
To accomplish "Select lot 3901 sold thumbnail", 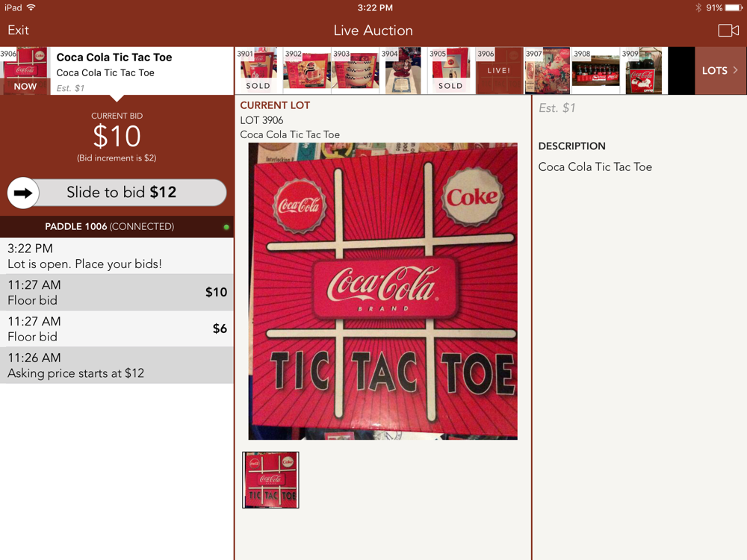I will (x=258, y=70).
